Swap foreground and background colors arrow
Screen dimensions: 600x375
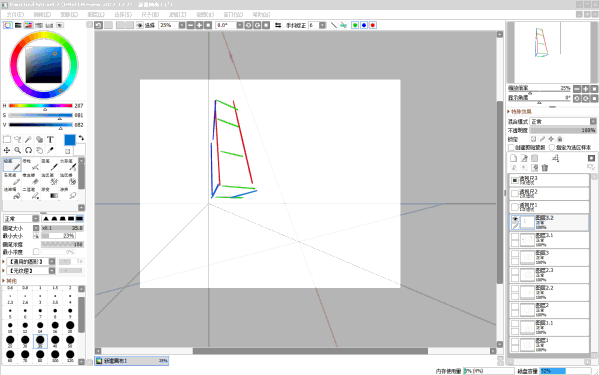(x=81, y=138)
